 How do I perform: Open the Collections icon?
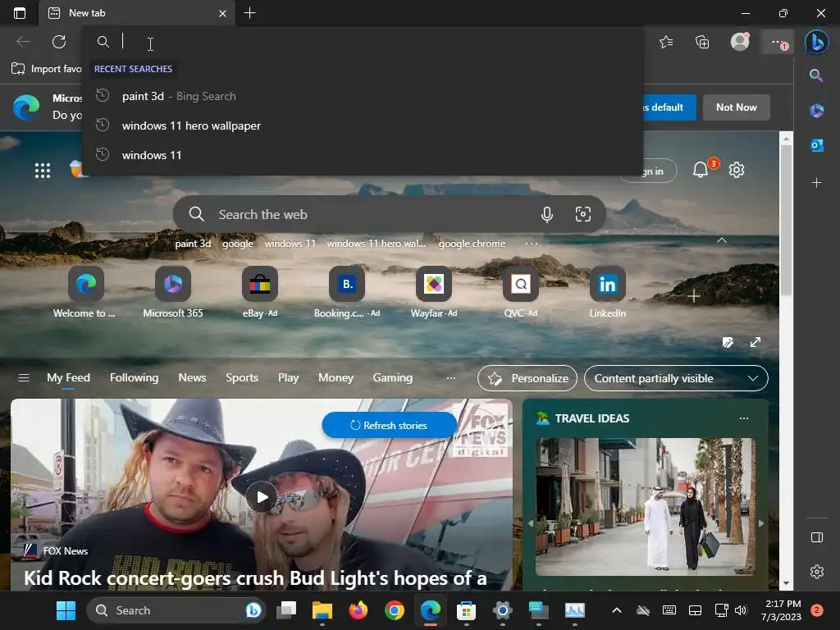[702, 42]
